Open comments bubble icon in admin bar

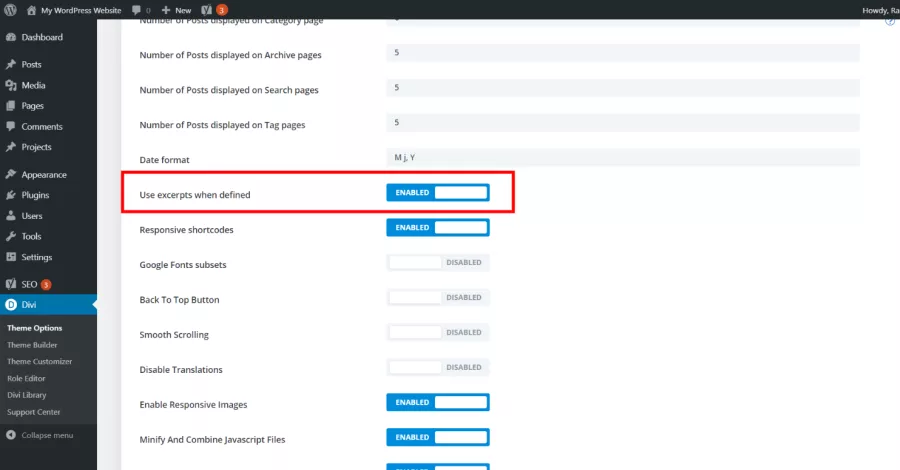[x=136, y=10]
